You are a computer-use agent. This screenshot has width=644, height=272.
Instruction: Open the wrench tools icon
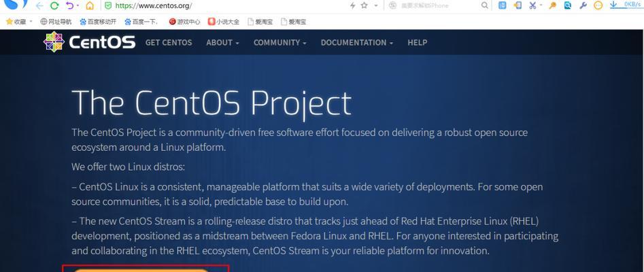tap(583, 5)
